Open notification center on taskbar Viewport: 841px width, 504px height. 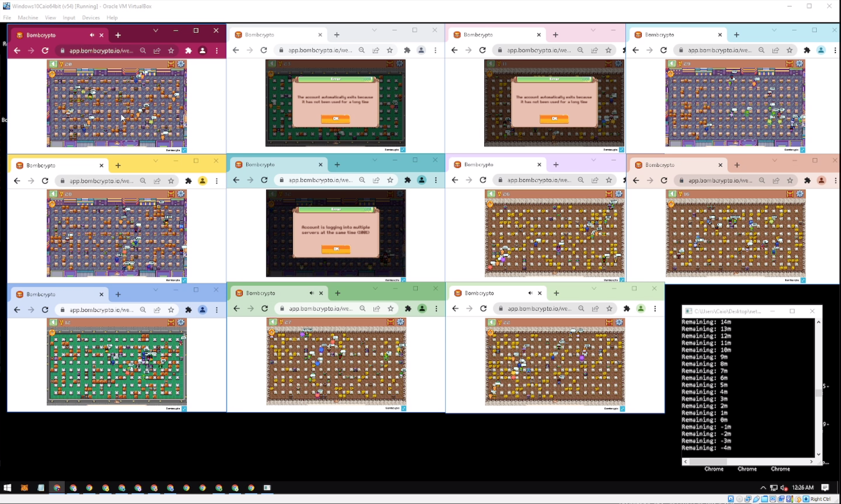pos(825,488)
